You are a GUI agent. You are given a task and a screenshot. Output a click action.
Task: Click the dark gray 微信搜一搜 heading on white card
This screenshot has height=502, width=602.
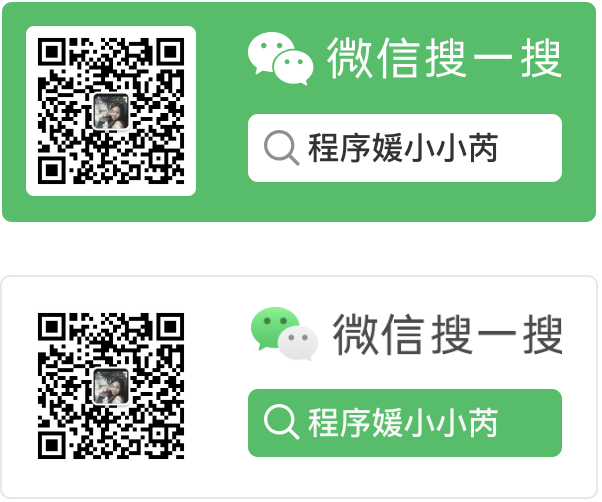447,334
